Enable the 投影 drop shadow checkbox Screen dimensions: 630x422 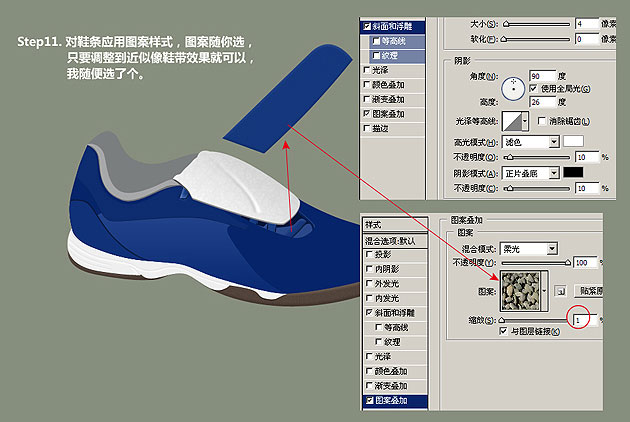[x=365, y=254]
